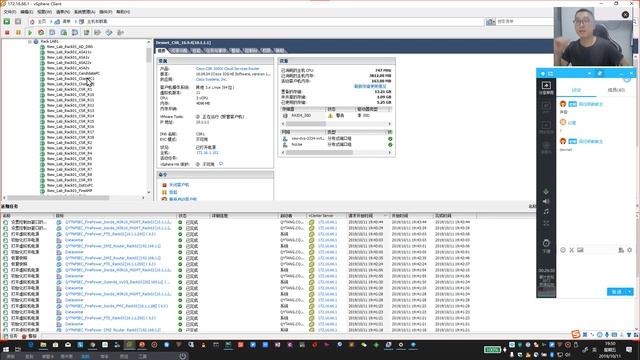
Task: Click the shut down guest command link
Action: (179, 185)
